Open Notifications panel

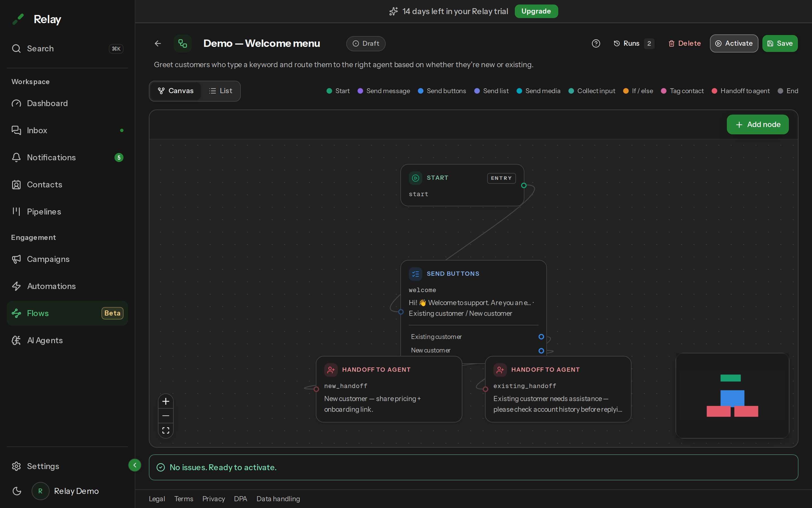pos(67,157)
